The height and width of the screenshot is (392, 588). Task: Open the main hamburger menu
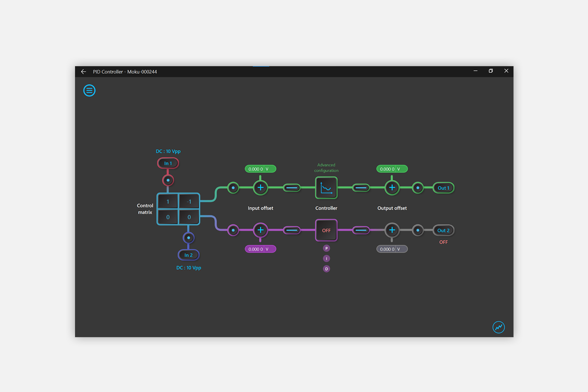coord(89,90)
